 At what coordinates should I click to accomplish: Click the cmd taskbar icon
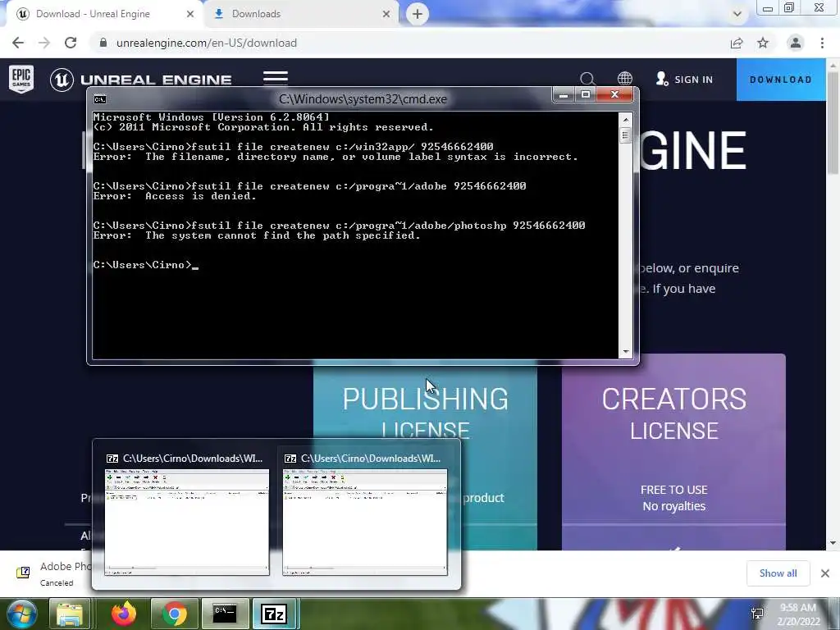pyautogui.click(x=225, y=614)
